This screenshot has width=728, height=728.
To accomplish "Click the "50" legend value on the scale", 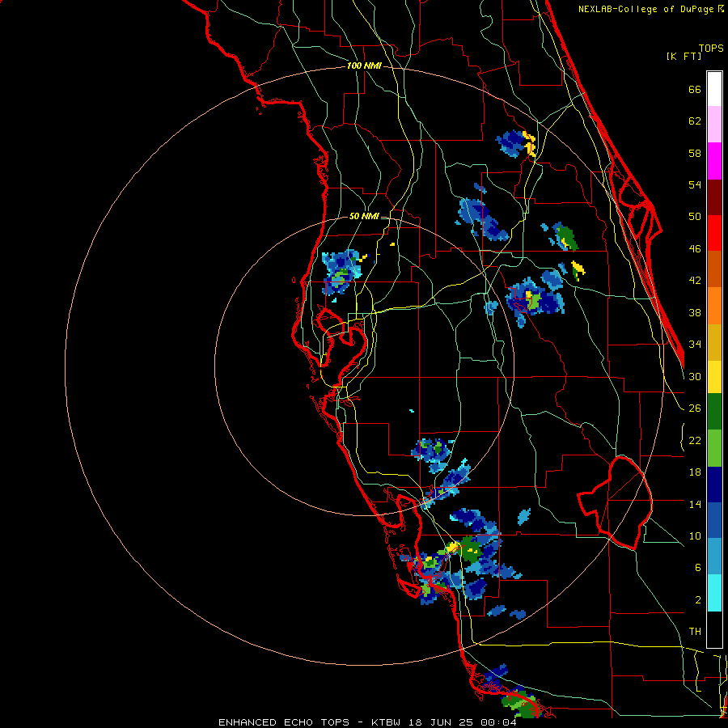I will point(695,217).
